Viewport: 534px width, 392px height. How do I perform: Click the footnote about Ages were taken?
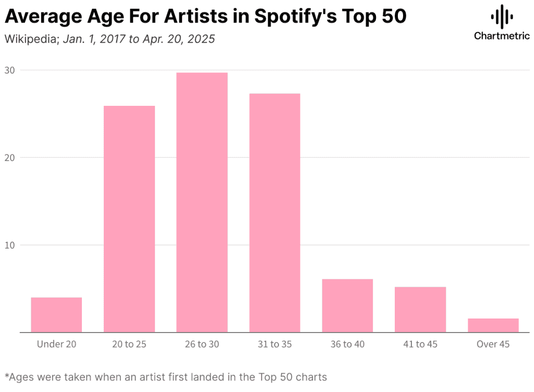[x=166, y=377]
